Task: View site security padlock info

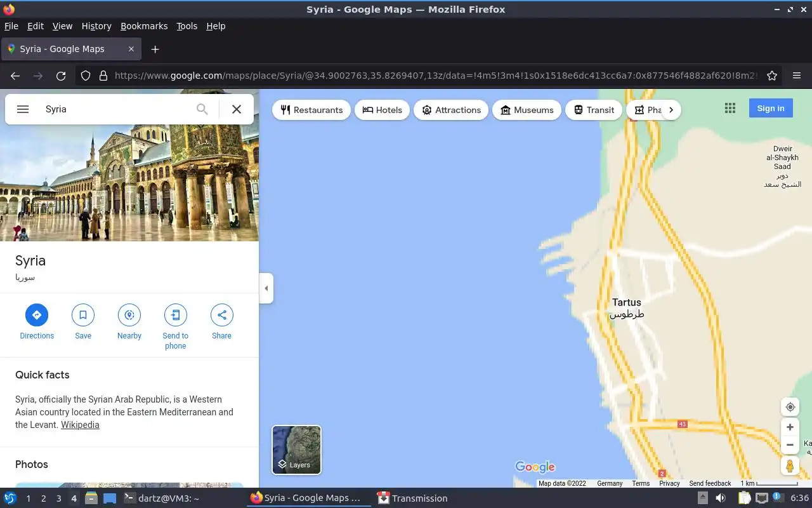Action: tap(103, 76)
